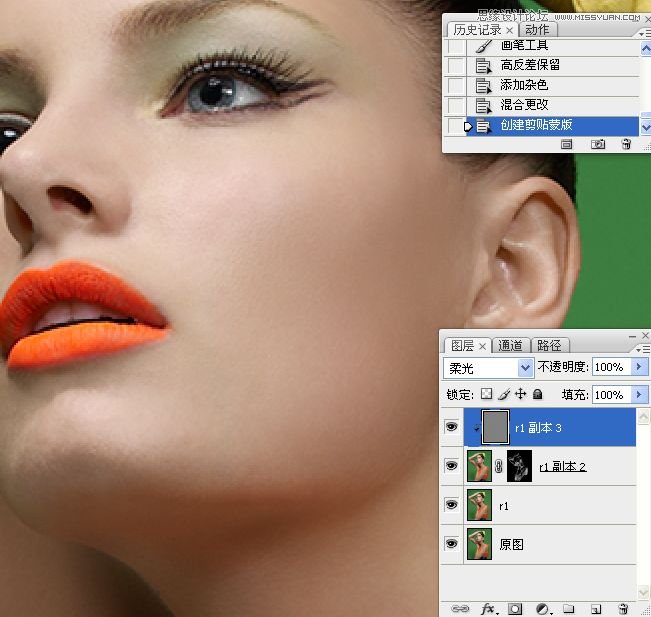Switch to the 通道 tab
Viewport: 651px width, 617px height.
pos(510,345)
